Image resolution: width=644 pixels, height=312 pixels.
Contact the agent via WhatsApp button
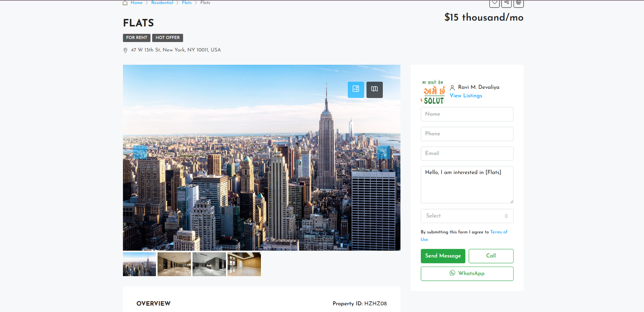point(467,274)
